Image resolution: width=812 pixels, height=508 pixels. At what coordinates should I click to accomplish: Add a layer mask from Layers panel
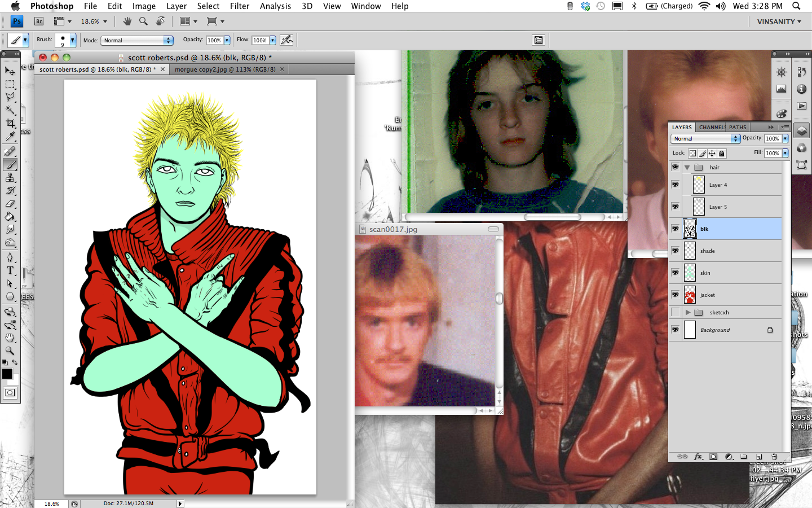tap(713, 457)
